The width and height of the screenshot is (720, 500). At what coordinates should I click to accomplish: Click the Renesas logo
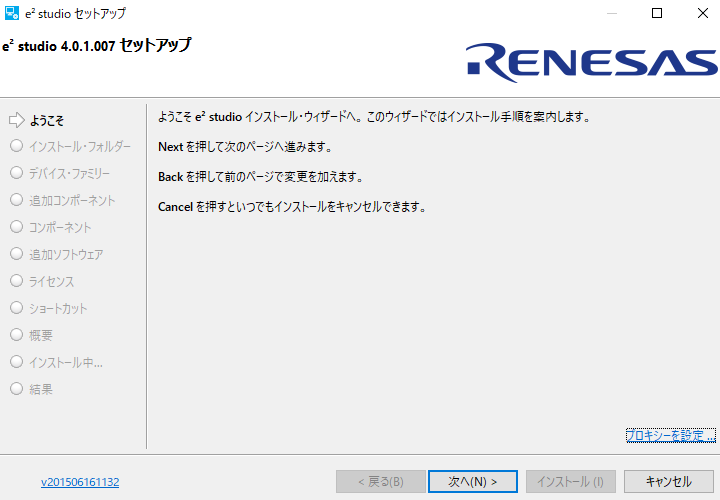(591, 62)
